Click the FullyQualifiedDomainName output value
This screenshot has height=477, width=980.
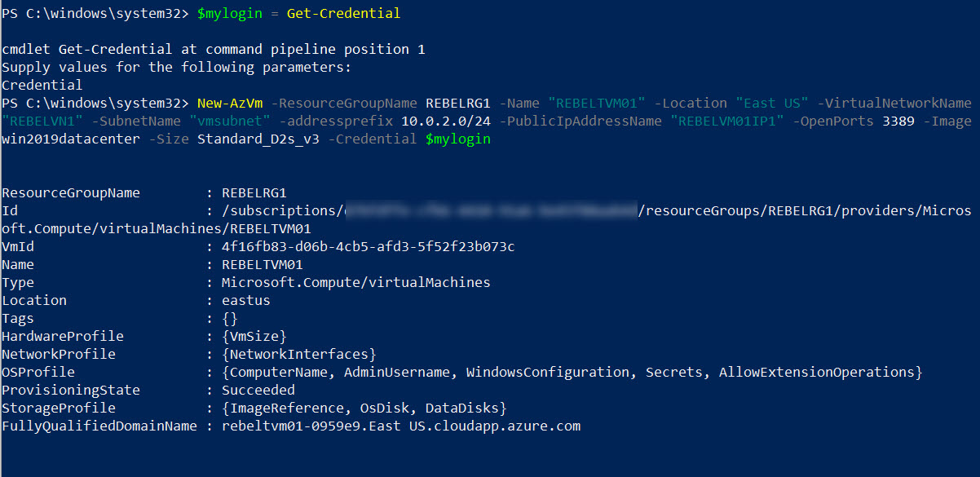(x=400, y=426)
